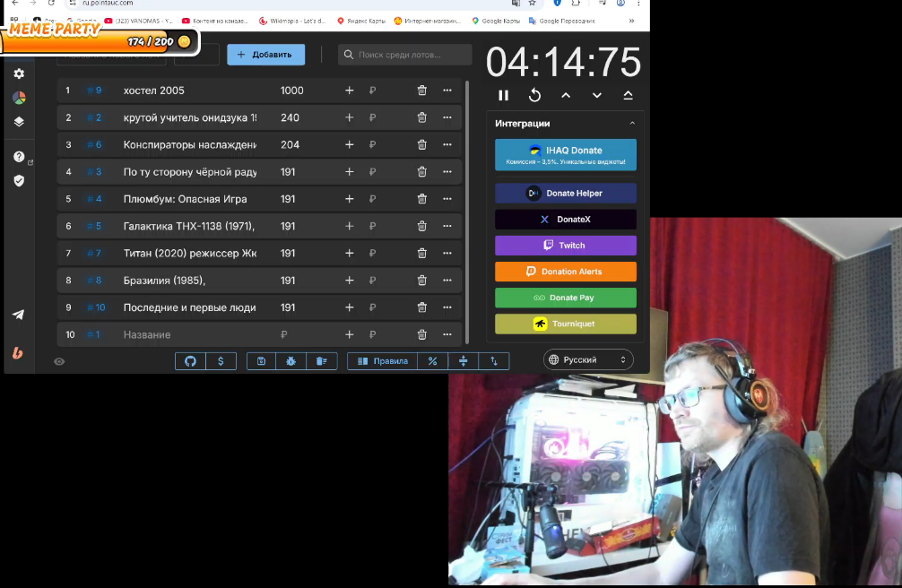The height and width of the screenshot is (588, 902).
Task: Connect Donate Pay integration
Action: tap(566, 298)
